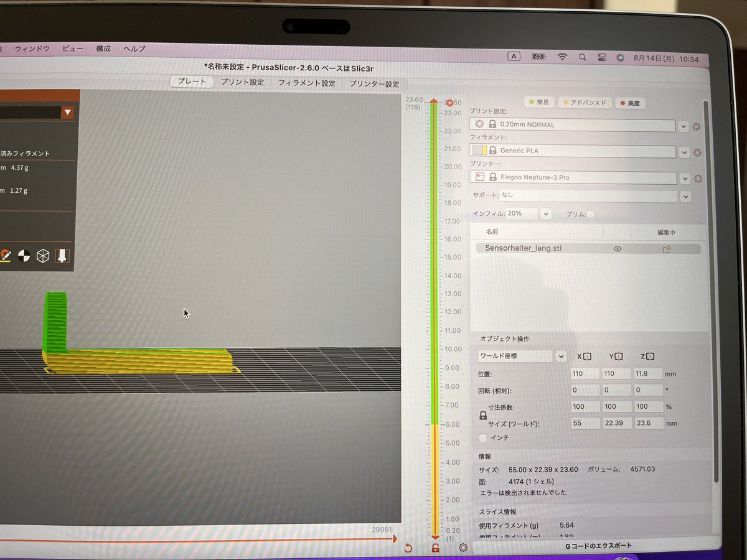
Task: Toggle the center of gravity icon in legend
Action: tap(24, 256)
